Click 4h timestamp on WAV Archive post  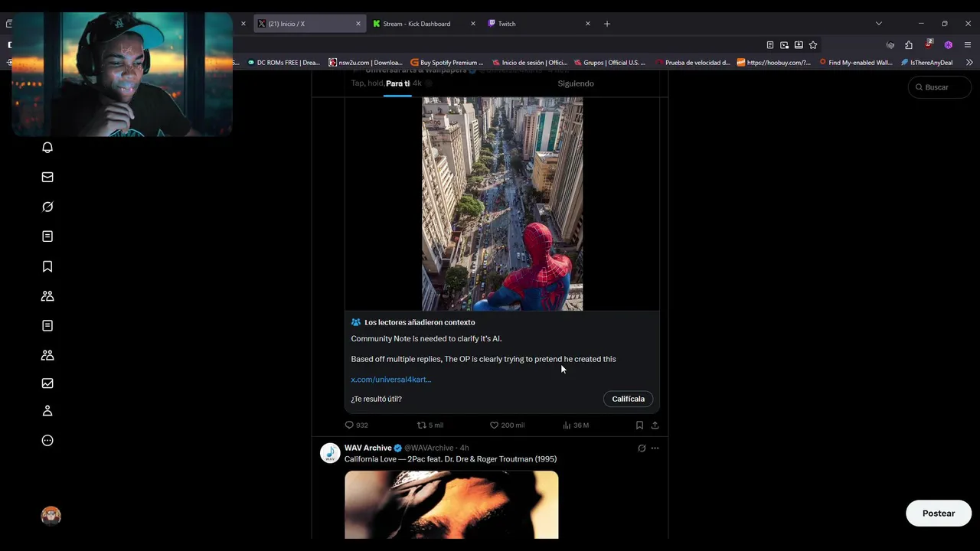click(465, 448)
